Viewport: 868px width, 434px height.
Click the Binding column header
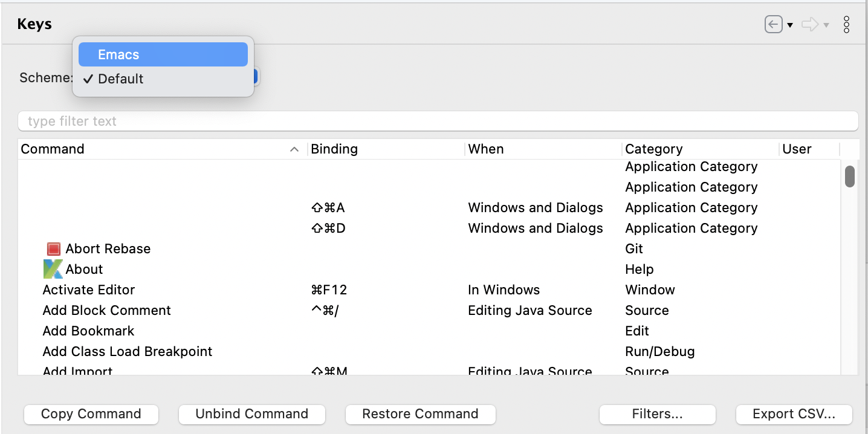[386, 149]
